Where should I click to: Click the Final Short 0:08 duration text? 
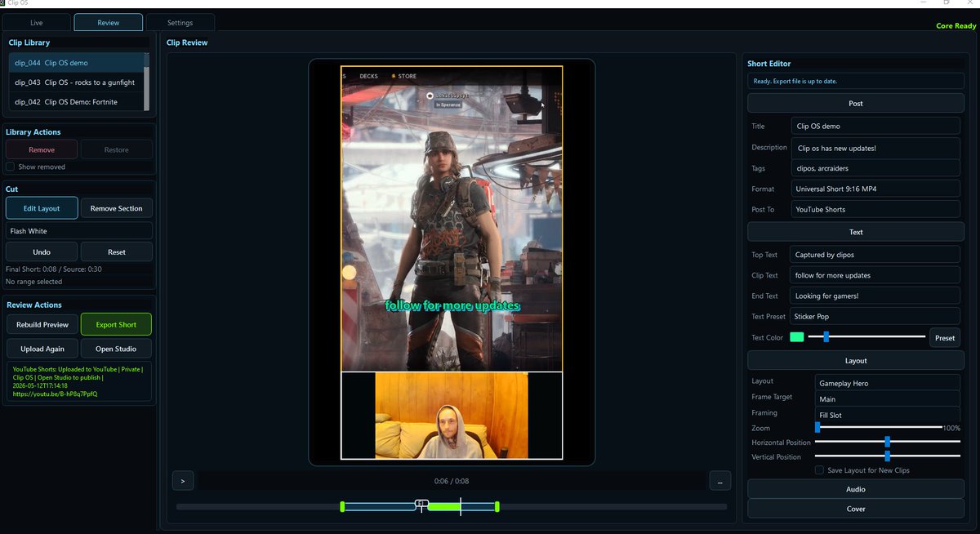click(29, 269)
